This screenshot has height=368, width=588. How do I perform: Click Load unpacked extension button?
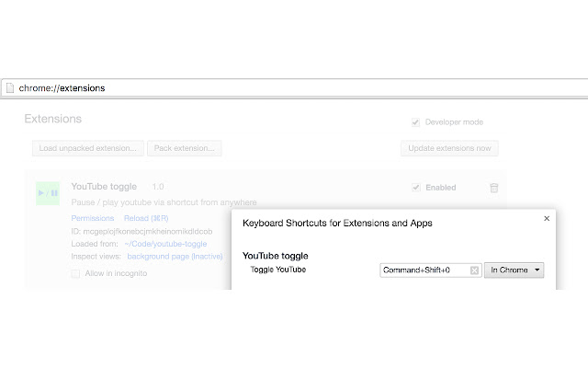[x=88, y=148]
